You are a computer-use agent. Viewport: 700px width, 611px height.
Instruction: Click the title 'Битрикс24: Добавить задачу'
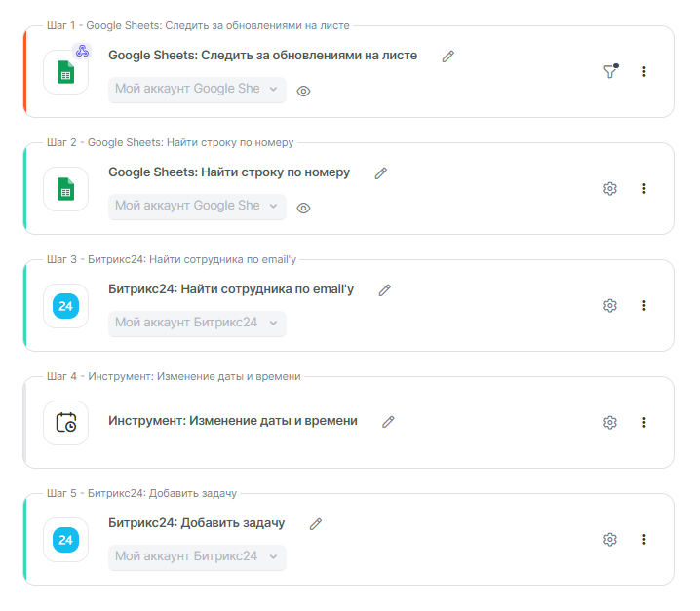[196, 523]
